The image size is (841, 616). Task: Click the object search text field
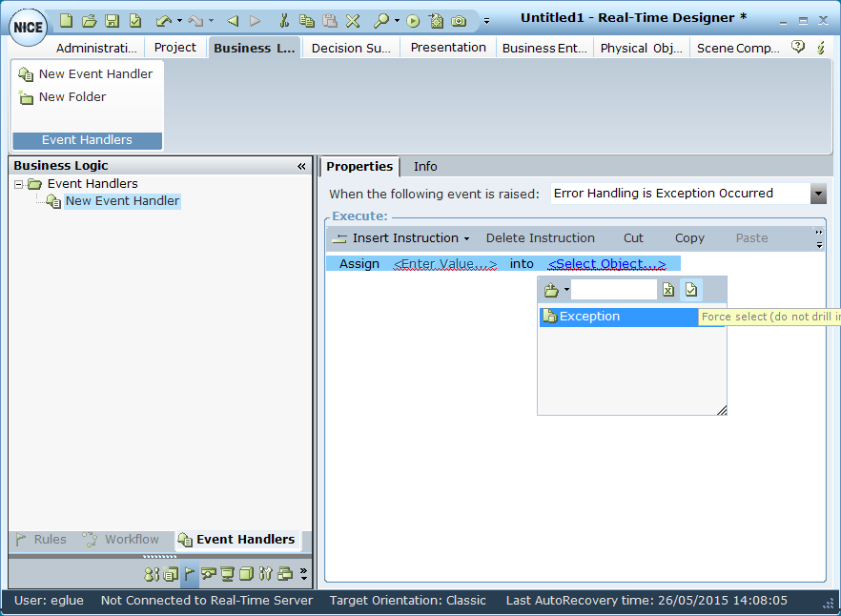coord(613,290)
